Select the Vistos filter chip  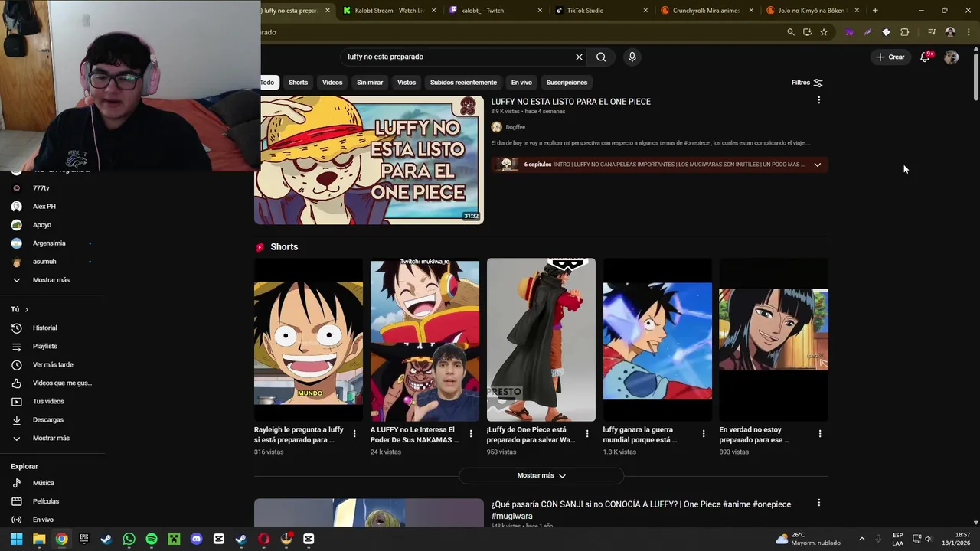pos(407,83)
